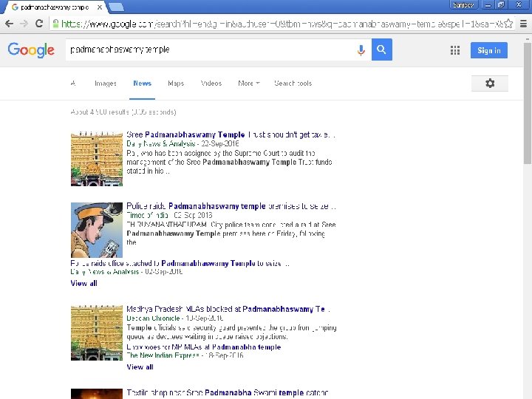Click the About results count text
This screenshot has width=532, height=399.
point(123,112)
